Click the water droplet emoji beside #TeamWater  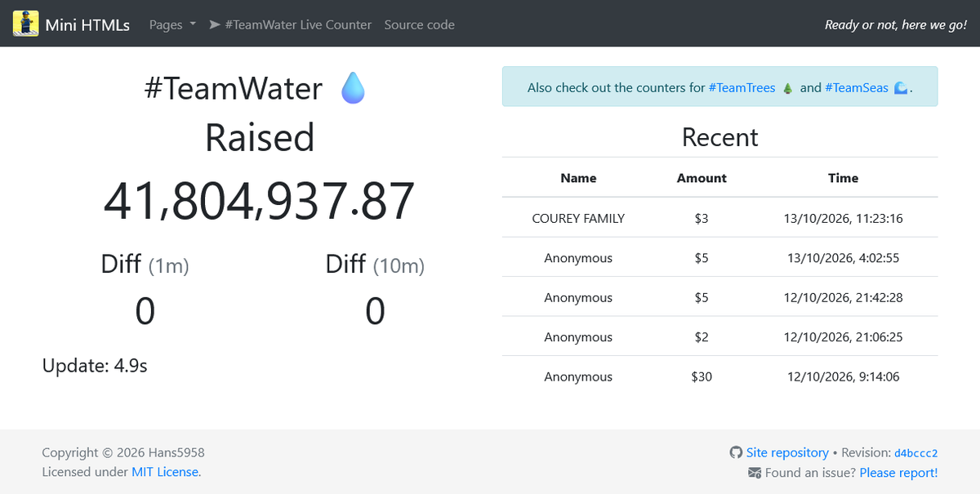353,88
